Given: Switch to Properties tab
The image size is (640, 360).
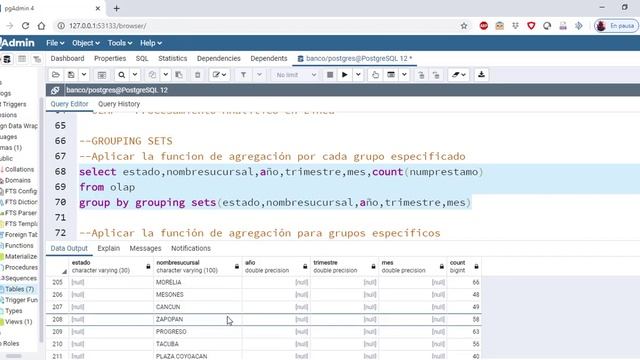Looking at the screenshot, I should 110,58.
